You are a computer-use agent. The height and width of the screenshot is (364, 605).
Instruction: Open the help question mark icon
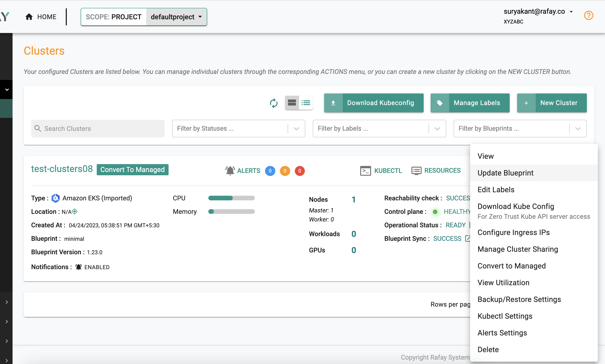click(588, 15)
